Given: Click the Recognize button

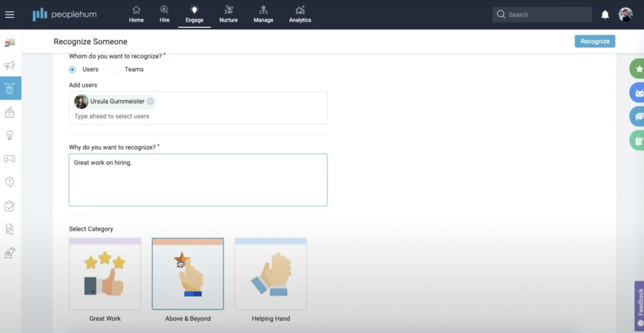Looking at the screenshot, I should point(595,41).
